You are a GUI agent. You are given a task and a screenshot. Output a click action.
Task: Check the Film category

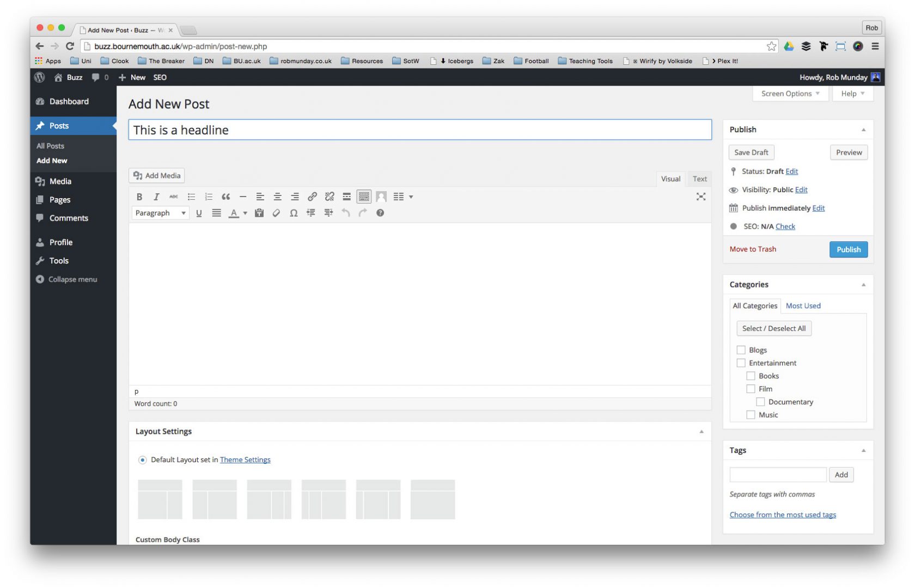coord(751,389)
